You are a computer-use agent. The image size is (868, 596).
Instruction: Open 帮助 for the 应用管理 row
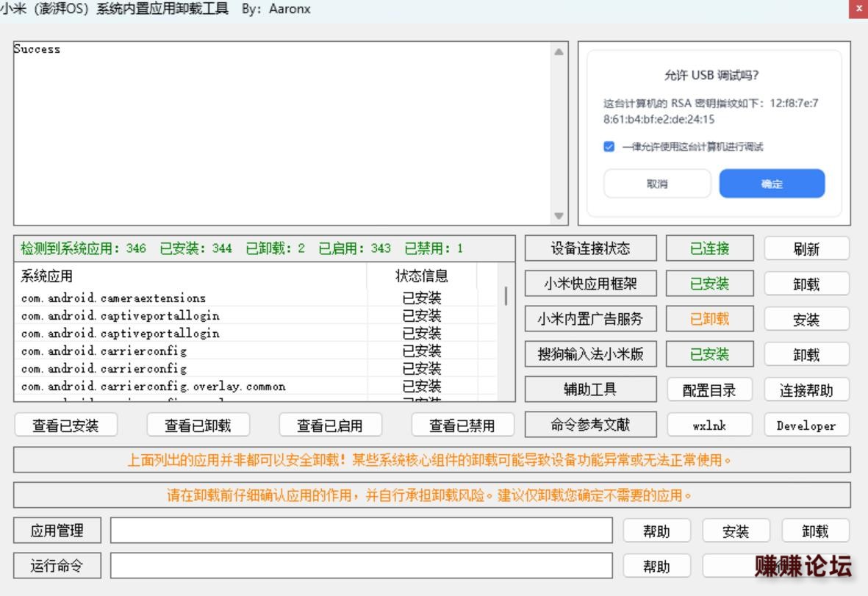tap(656, 531)
